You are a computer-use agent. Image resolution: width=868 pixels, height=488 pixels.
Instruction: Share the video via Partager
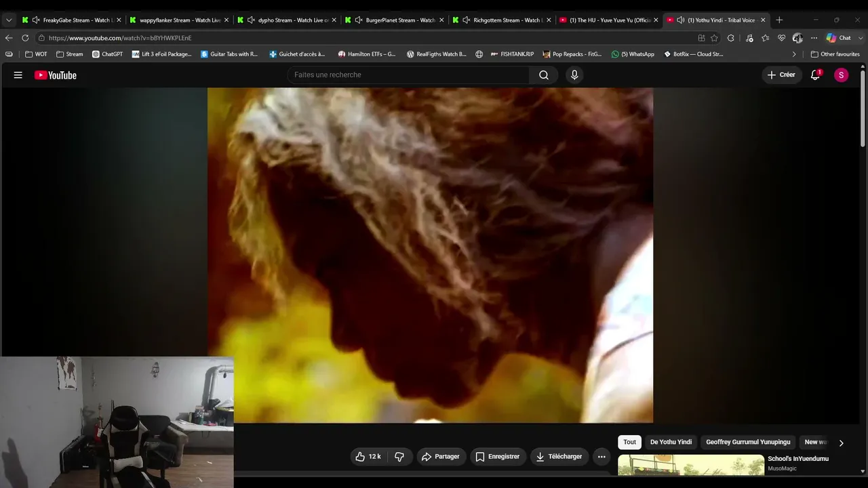pyautogui.click(x=441, y=457)
